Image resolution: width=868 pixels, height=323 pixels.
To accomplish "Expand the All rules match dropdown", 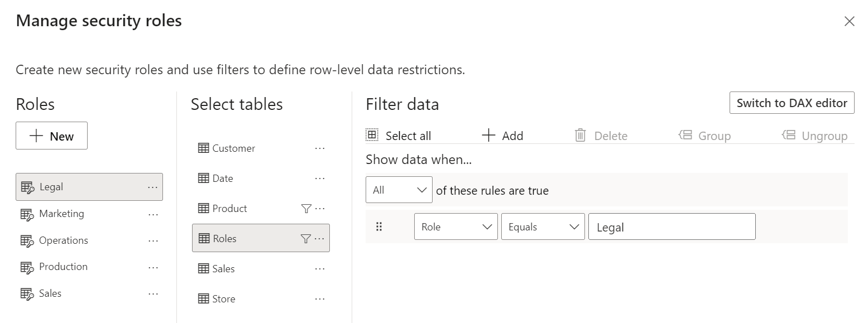I will [x=399, y=190].
